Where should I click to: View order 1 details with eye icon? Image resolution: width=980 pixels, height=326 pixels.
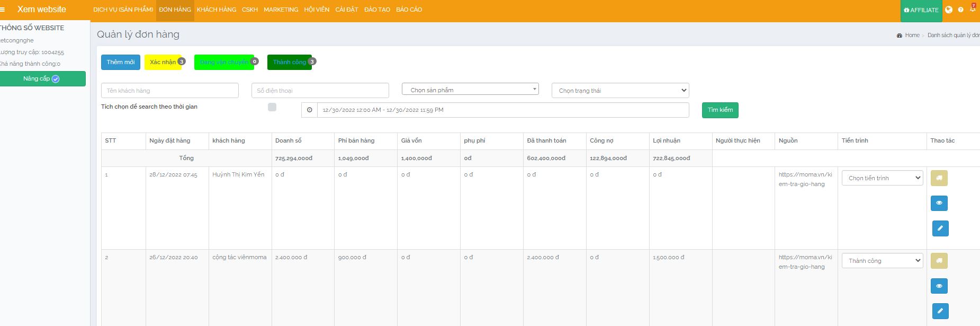pos(939,203)
